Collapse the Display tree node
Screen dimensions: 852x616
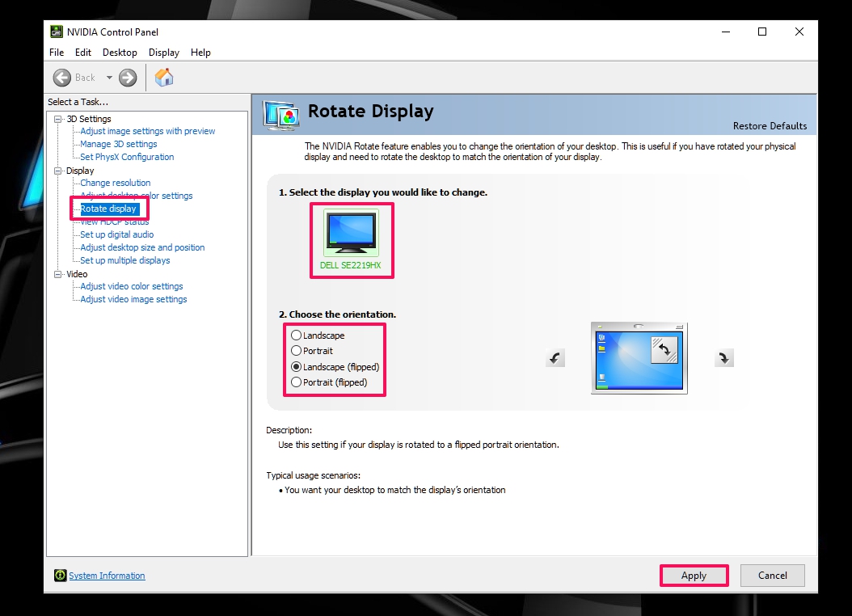pos(57,171)
